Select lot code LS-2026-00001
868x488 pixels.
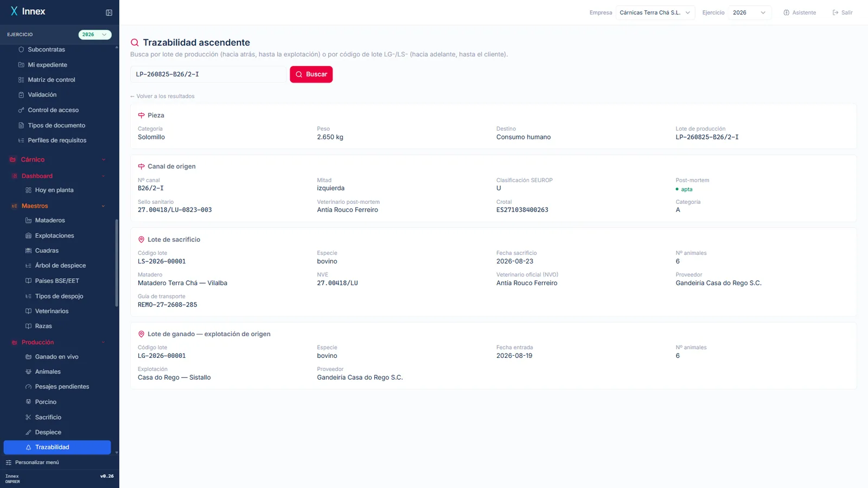click(162, 261)
